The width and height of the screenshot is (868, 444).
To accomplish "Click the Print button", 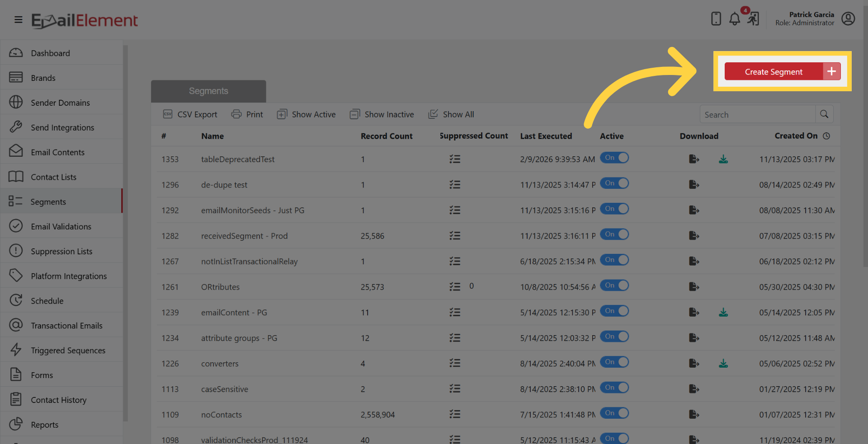I will [247, 114].
